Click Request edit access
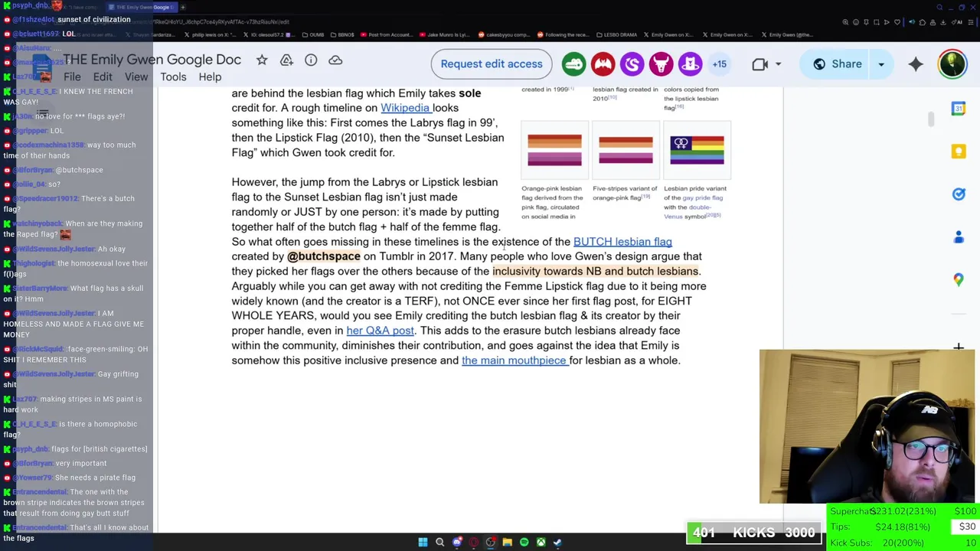 point(492,64)
